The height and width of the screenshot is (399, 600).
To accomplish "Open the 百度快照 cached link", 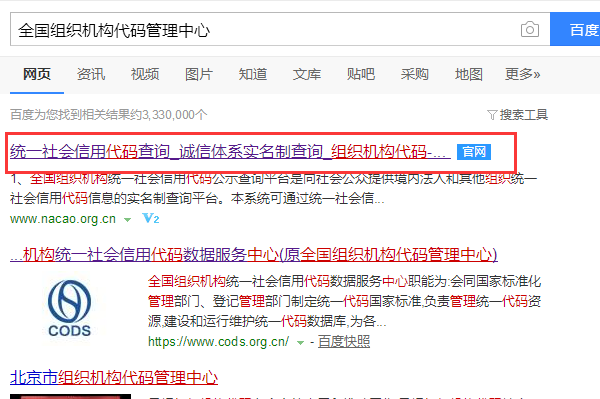I will coord(344,341).
